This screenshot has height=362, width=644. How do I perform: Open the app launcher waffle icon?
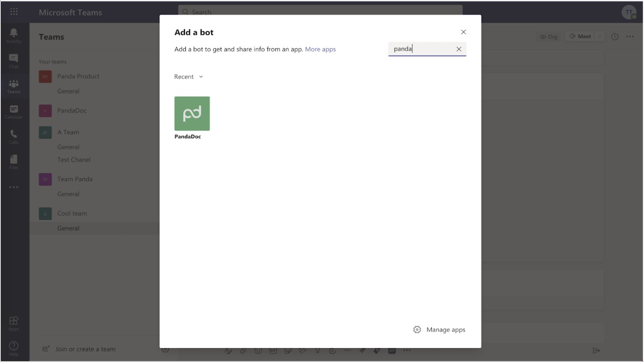[14, 12]
